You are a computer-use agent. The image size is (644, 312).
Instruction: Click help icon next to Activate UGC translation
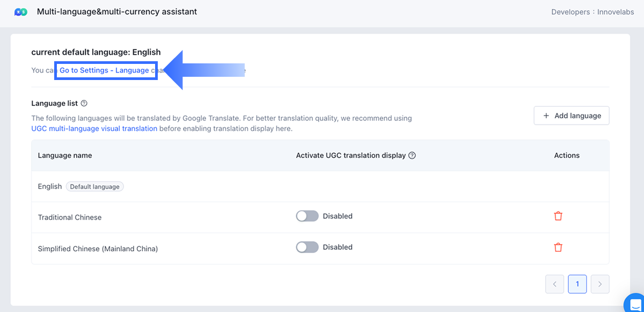pos(412,156)
